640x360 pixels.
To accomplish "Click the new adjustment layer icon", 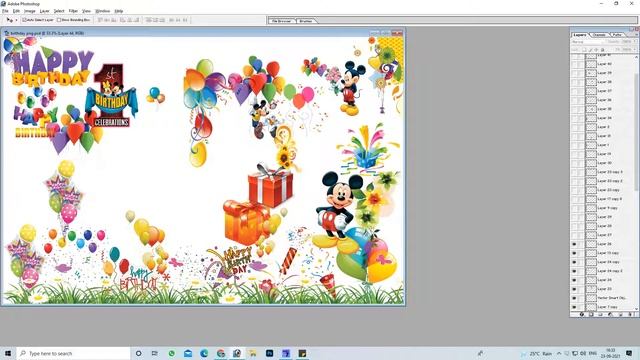I will pos(610,314).
